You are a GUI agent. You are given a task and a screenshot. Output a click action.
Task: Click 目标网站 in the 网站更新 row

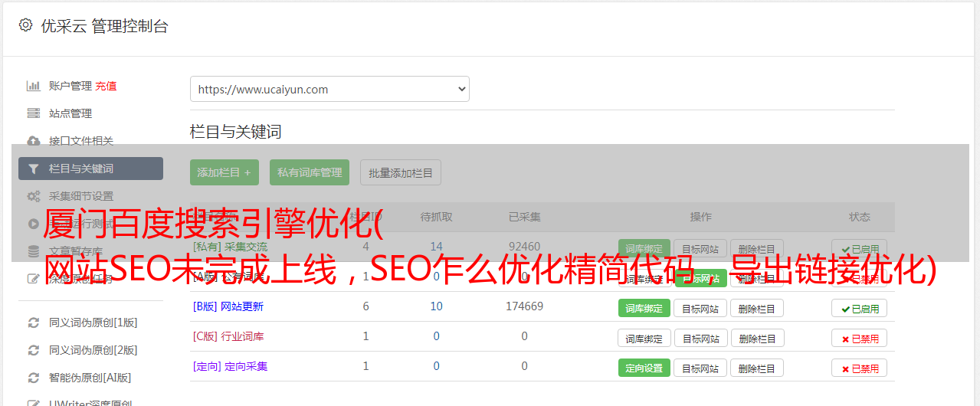coord(700,308)
